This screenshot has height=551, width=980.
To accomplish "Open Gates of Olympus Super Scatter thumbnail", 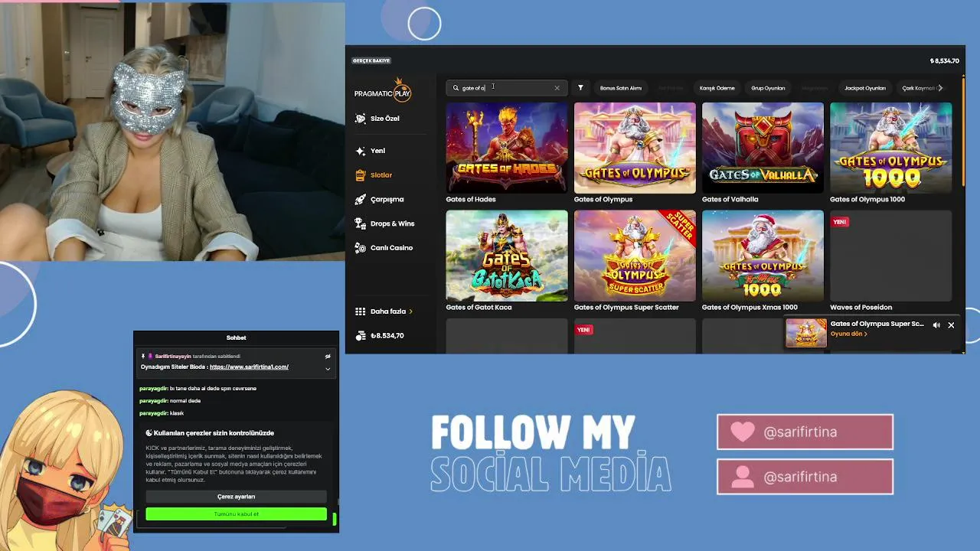I will (x=635, y=256).
